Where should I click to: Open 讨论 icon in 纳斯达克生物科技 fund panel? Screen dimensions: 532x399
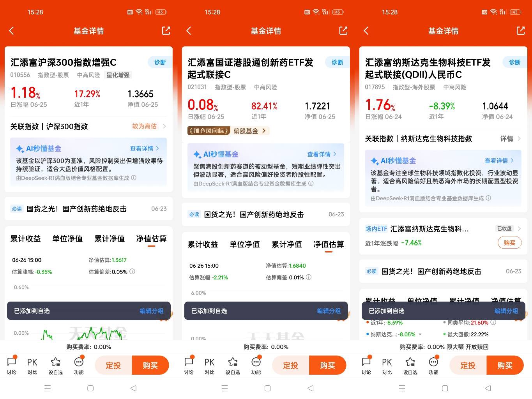click(366, 365)
